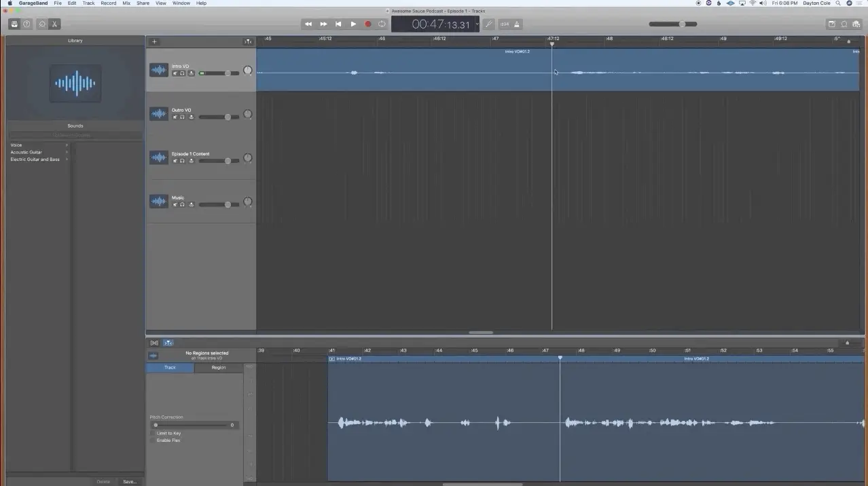Open the Mix menu
Image resolution: width=868 pixels, height=486 pixels.
tap(126, 3)
